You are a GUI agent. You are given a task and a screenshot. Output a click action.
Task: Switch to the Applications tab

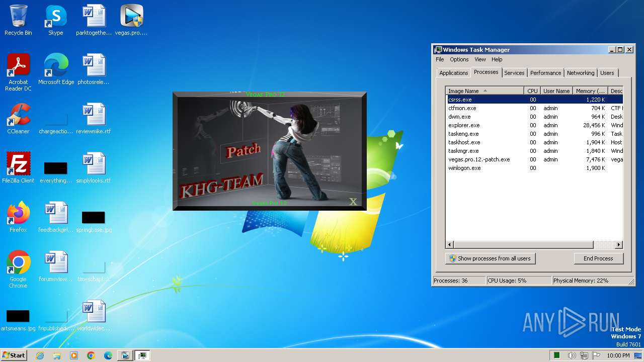[453, 73]
